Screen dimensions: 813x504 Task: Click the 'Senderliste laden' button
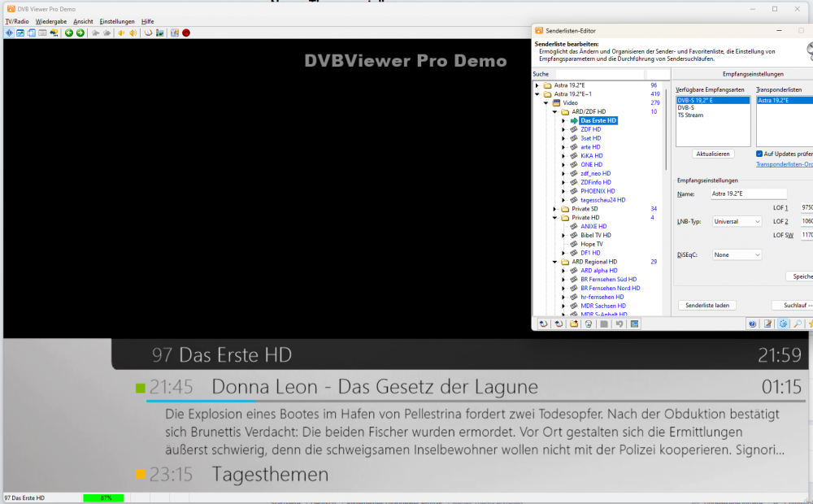pyautogui.click(x=707, y=305)
